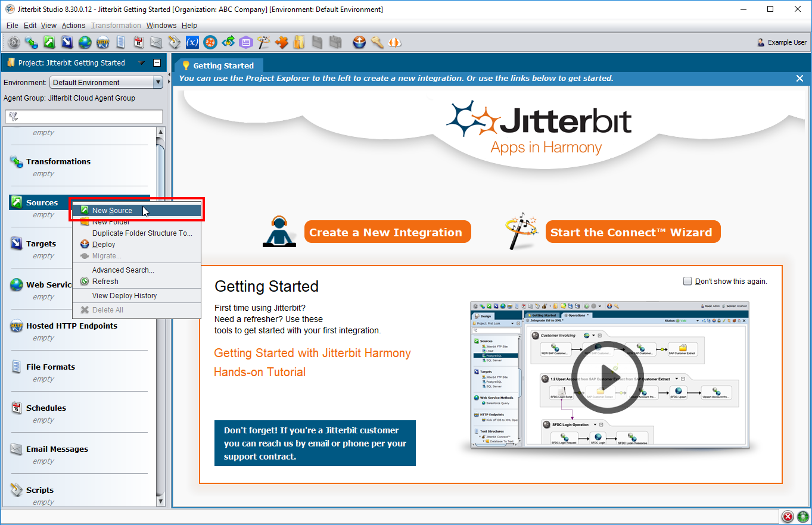The width and height of the screenshot is (812, 525).
Task: Click the green New Source toolbar icon
Action: pyautogui.click(x=49, y=42)
